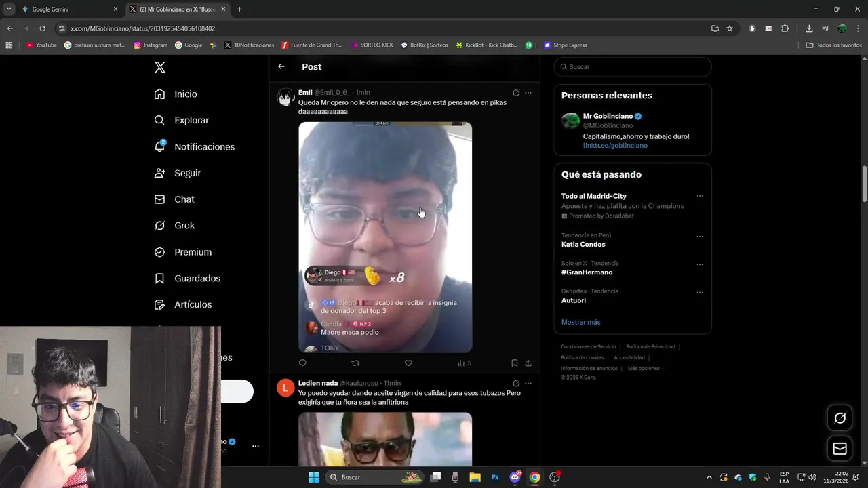The image size is (868, 488).
Task: Open the more options menu on Emil's post
Action: coord(528,93)
